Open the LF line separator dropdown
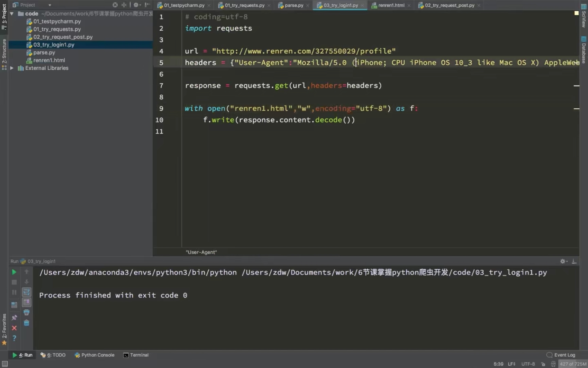 coord(511,364)
